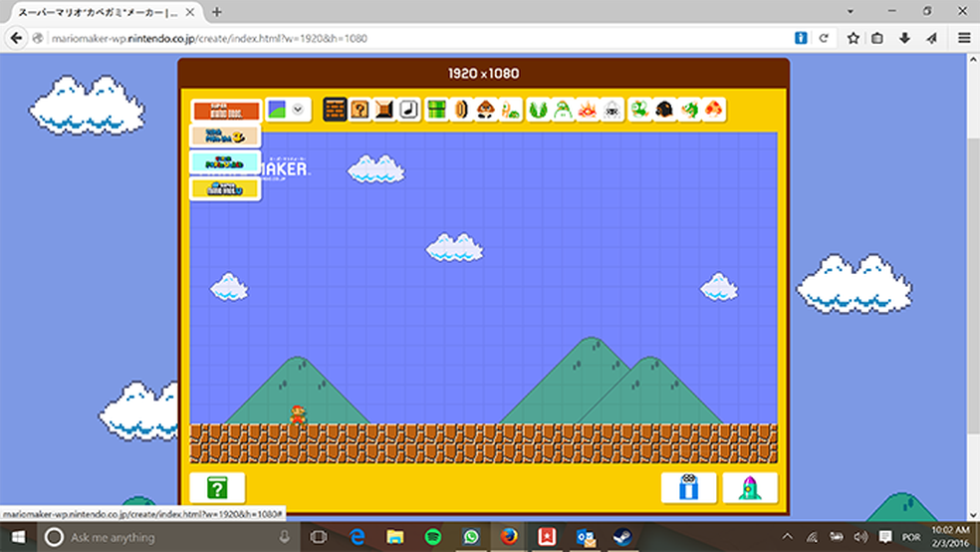Select the hard block tool

coord(384,110)
